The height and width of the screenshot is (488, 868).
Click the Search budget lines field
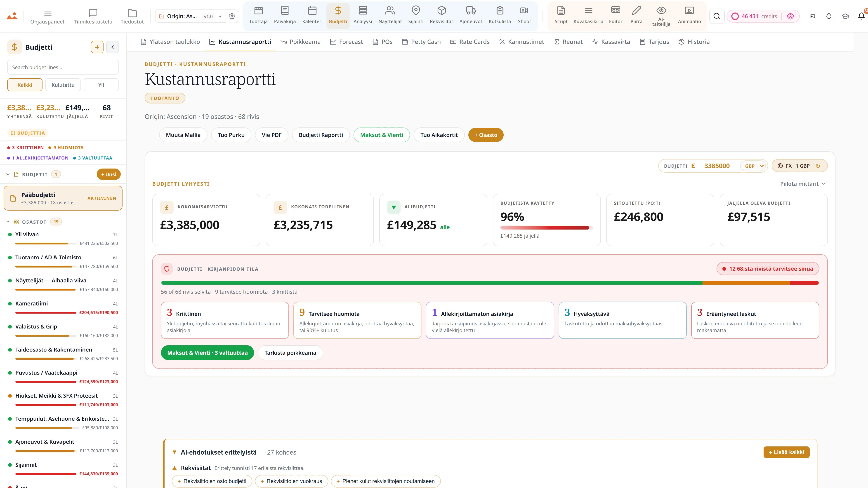[x=63, y=67]
